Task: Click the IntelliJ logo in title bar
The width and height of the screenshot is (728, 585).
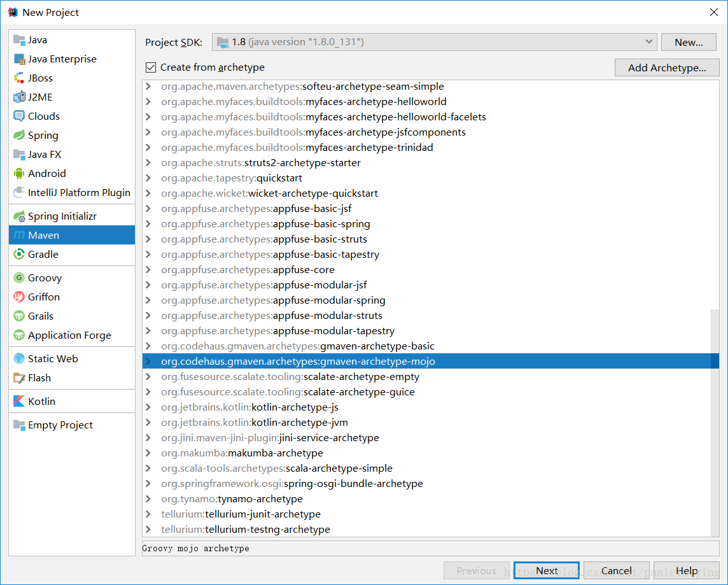Action: [x=13, y=12]
